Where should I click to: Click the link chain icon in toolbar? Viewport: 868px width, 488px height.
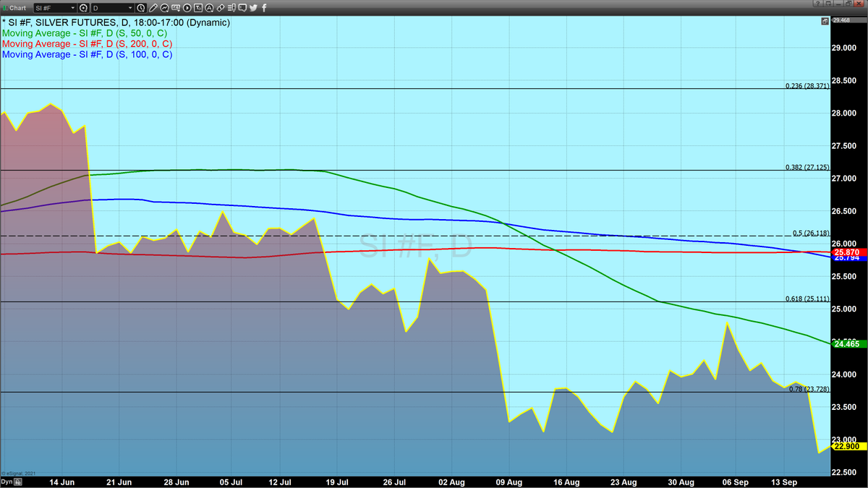point(221,8)
